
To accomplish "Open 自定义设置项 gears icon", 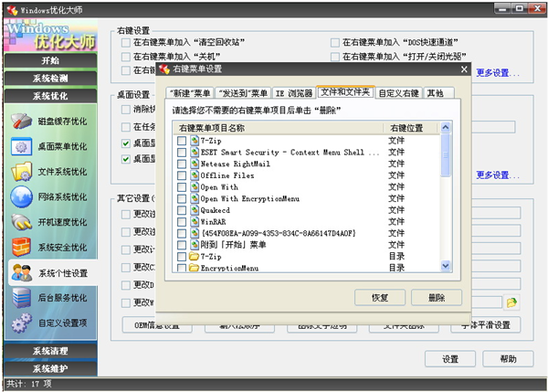I will tap(21, 323).
